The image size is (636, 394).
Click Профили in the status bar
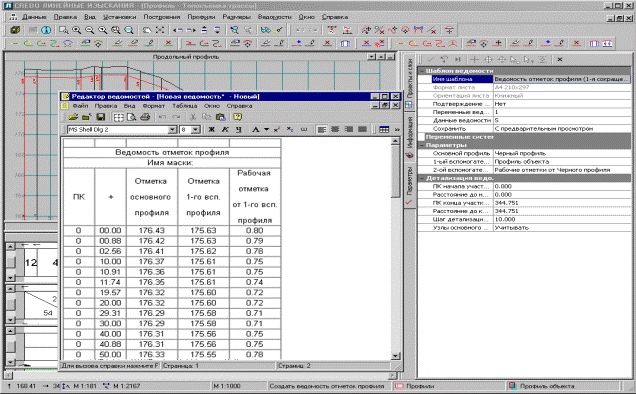tap(420, 386)
